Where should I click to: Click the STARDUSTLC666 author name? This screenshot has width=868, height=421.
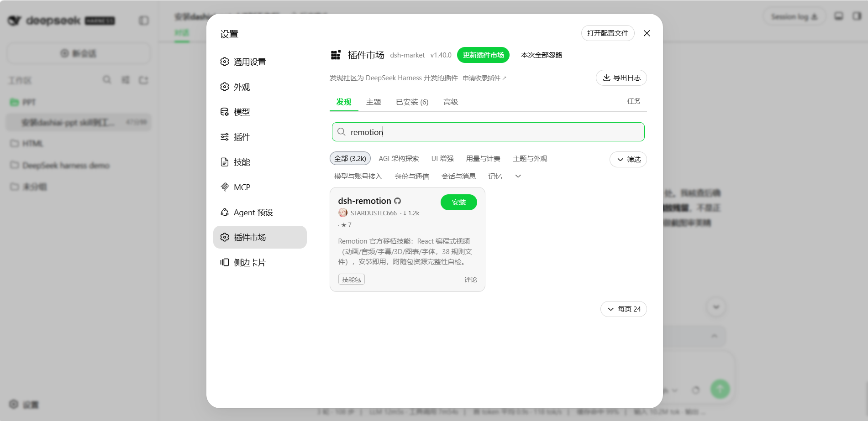pos(374,213)
